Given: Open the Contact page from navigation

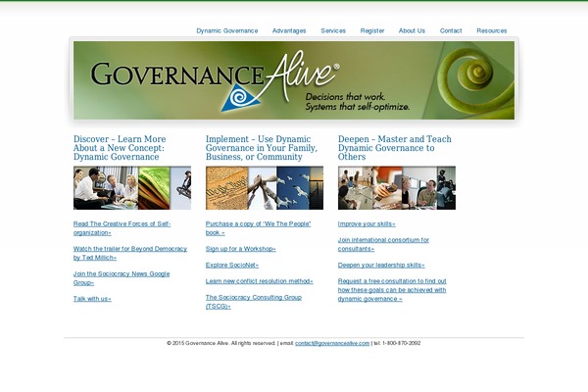Looking at the screenshot, I should 451,30.
